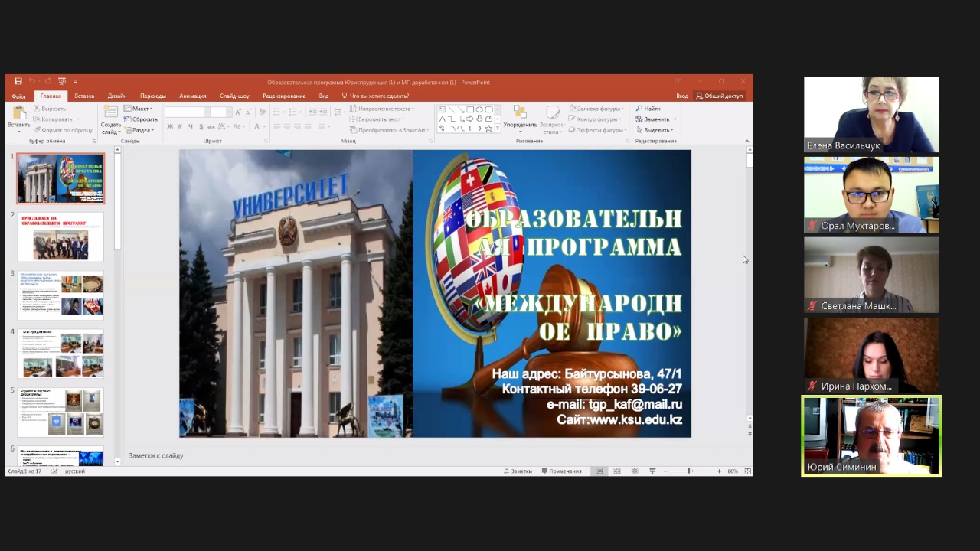Toggle Примечания comments pane in status bar
This screenshot has width=980, height=551.
click(561, 471)
